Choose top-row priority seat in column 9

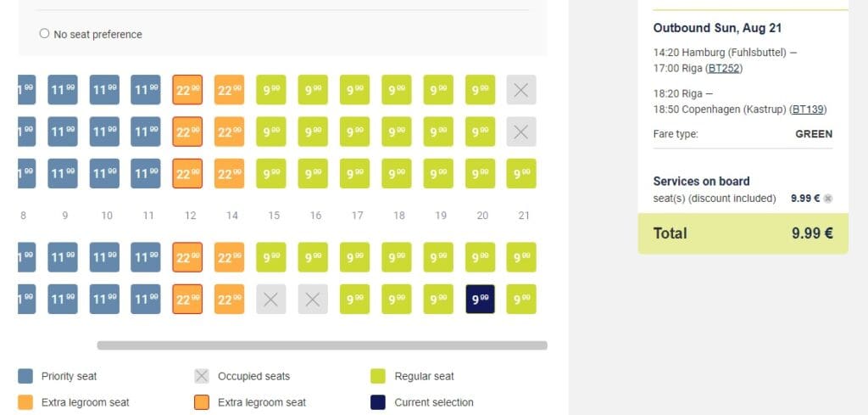[x=63, y=90]
